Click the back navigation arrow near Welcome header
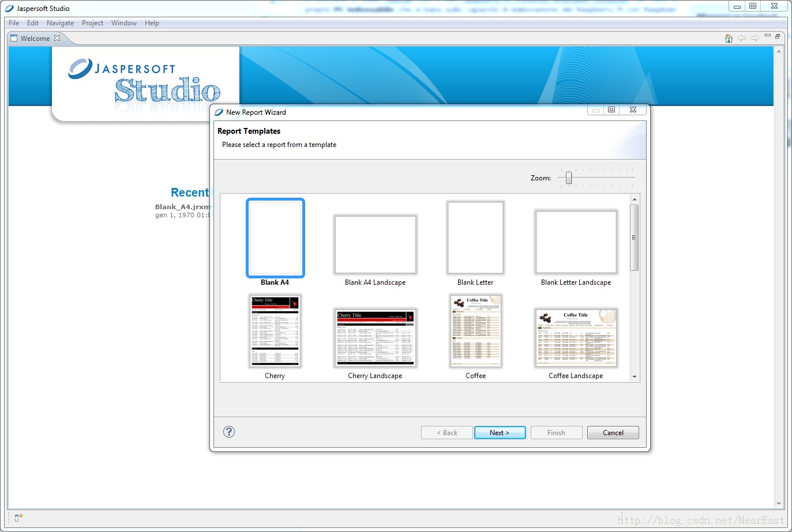The height and width of the screenshot is (532, 792). pos(742,37)
